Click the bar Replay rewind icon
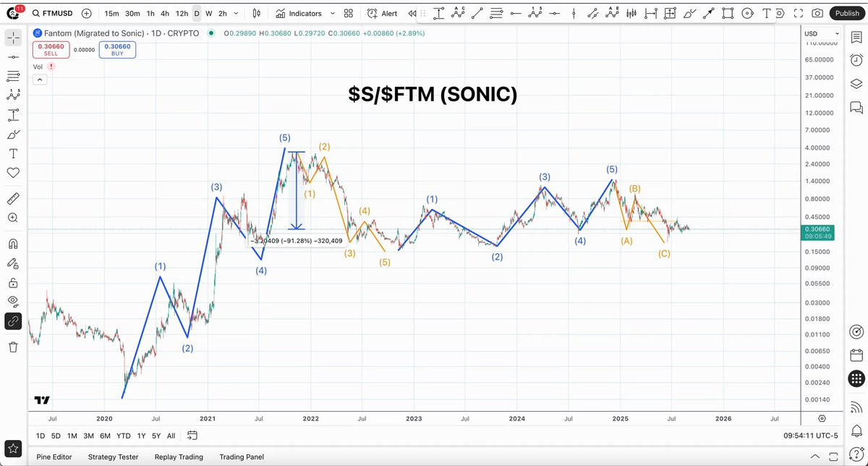This screenshot has width=868, height=466. [x=412, y=13]
